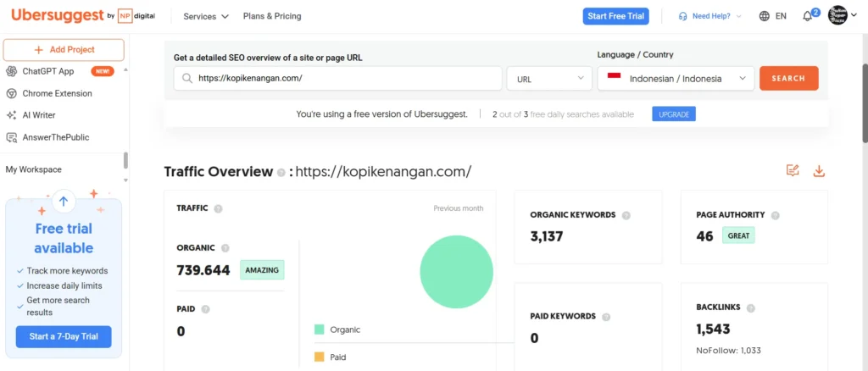The image size is (868, 371).
Task: Click the help icon next to Traffic Overview
Action: tap(281, 173)
